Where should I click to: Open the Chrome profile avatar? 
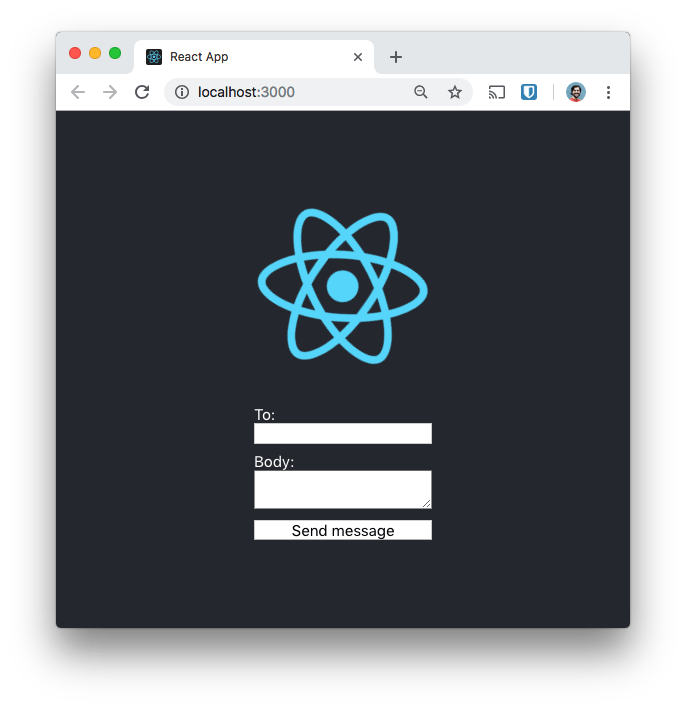576,92
